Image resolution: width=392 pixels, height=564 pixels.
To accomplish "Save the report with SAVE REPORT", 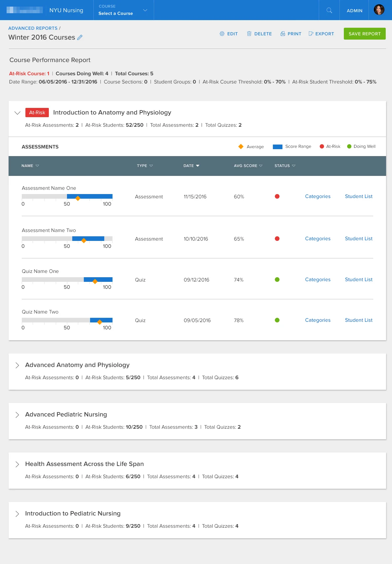I will pyautogui.click(x=365, y=34).
